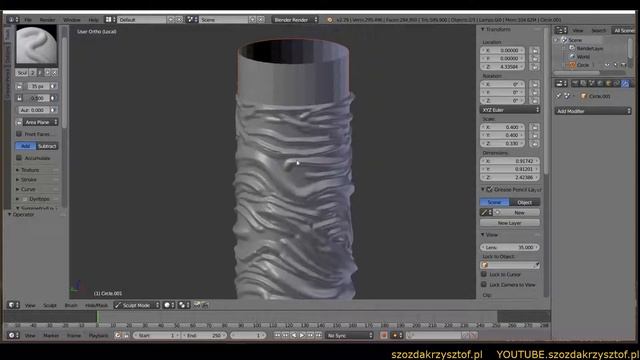The height and width of the screenshot is (360, 640).
Task: Click the RenderLayers icon in outliner
Action: [x=572, y=48]
